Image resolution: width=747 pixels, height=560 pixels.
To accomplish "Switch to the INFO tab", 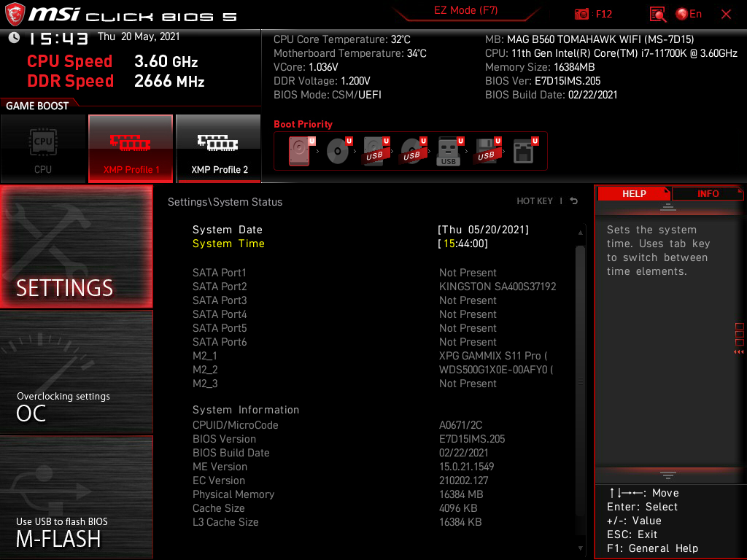I will pyautogui.click(x=708, y=194).
